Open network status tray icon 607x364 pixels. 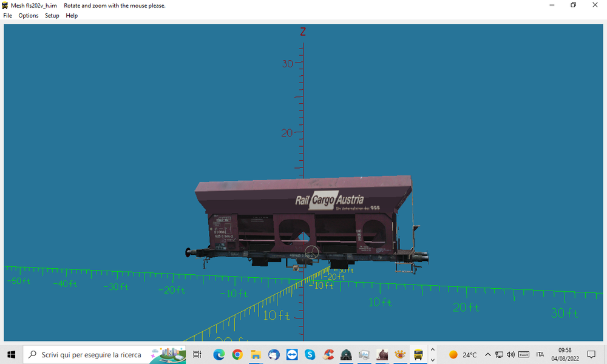[x=500, y=354]
